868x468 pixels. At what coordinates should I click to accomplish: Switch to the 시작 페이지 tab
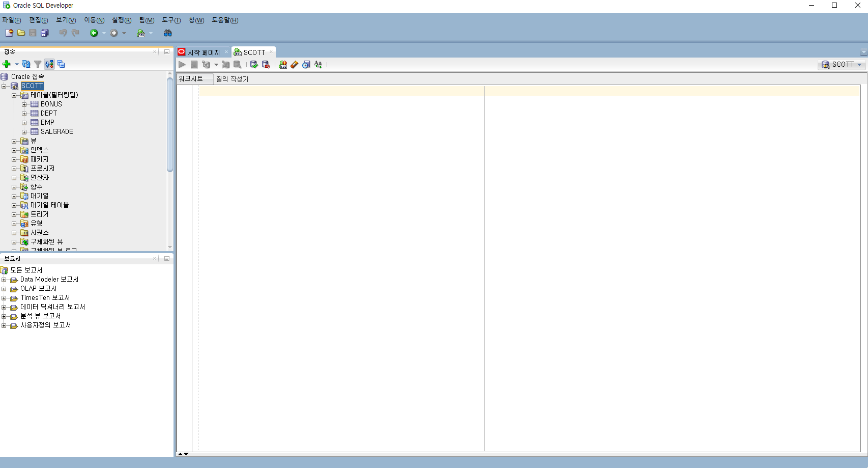(204, 52)
